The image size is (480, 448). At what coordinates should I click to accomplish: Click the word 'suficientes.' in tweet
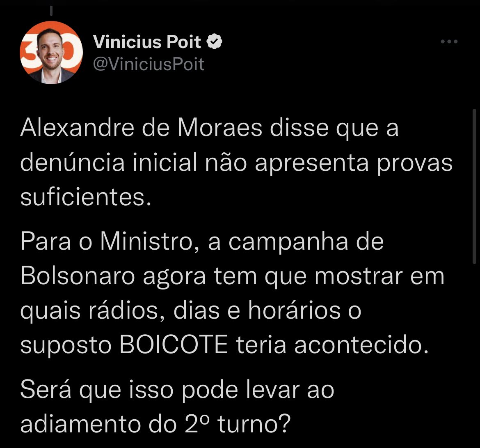pyautogui.click(x=86, y=197)
